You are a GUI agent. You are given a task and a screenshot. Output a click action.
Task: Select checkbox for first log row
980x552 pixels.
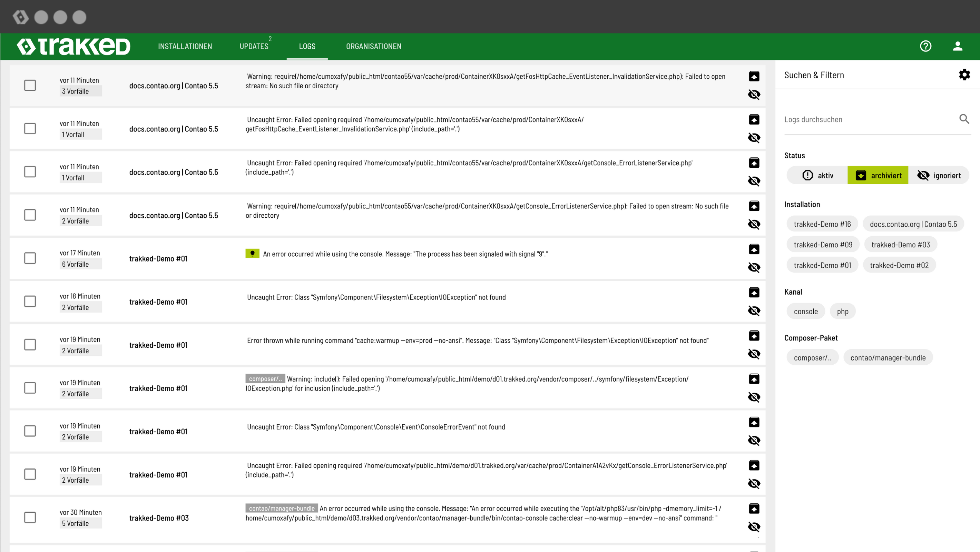(x=30, y=85)
